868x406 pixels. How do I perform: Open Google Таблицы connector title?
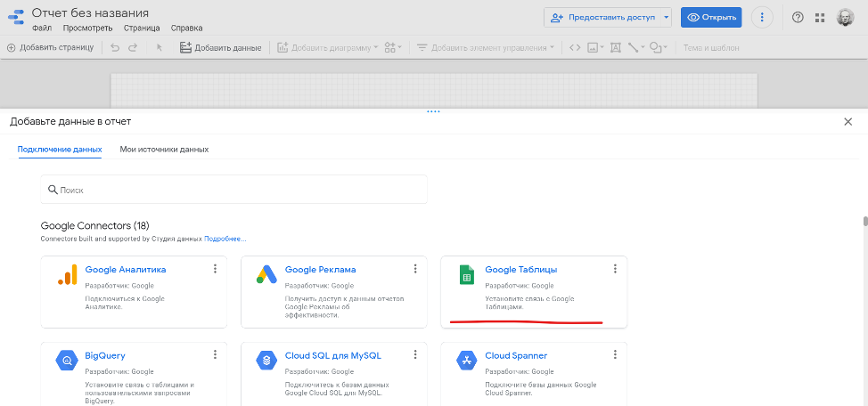521,270
